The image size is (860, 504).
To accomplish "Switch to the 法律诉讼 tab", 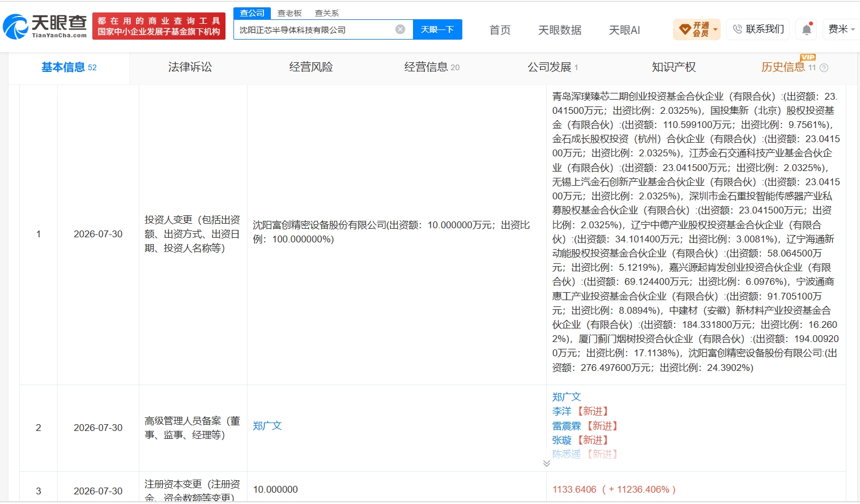I will pos(190,67).
